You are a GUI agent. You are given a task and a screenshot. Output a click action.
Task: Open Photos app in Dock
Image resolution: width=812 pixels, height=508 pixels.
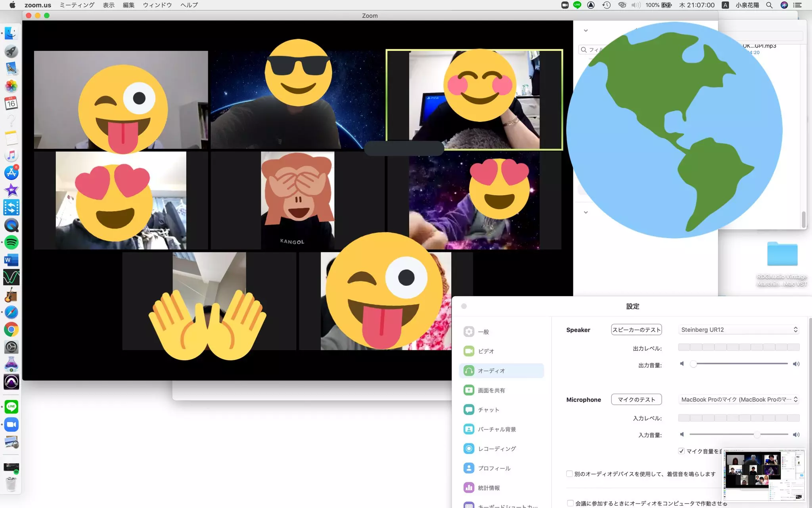pyautogui.click(x=11, y=86)
